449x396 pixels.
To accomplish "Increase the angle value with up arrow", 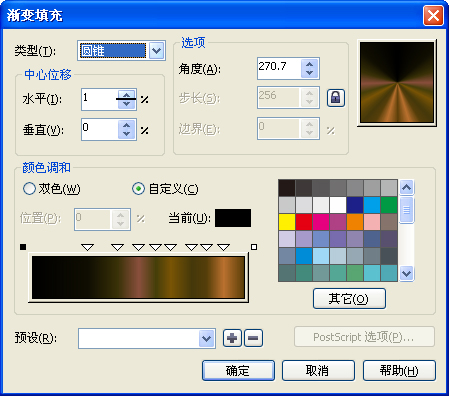I will click(309, 64).
